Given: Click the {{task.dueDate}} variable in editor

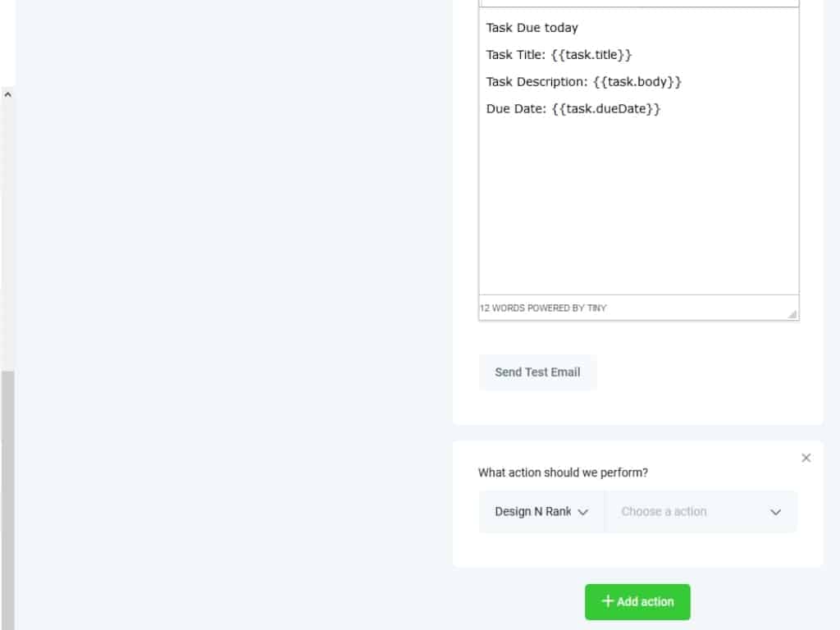Looking at the screenshot, I should [605, 109].
